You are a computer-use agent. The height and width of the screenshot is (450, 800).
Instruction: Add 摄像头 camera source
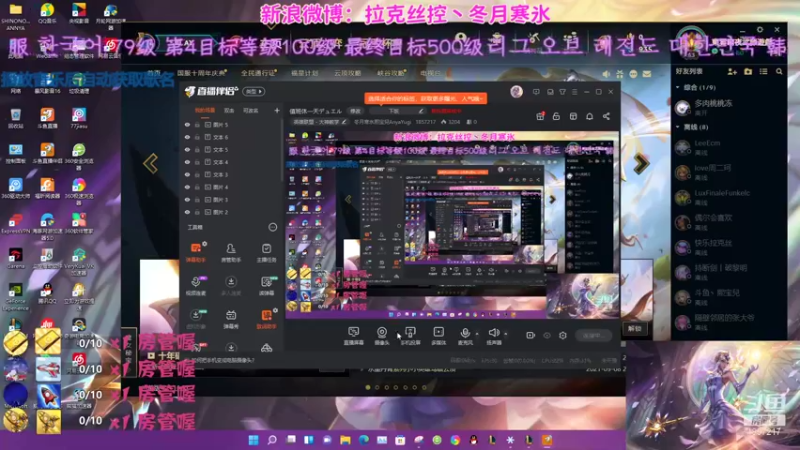click(382, 336)
